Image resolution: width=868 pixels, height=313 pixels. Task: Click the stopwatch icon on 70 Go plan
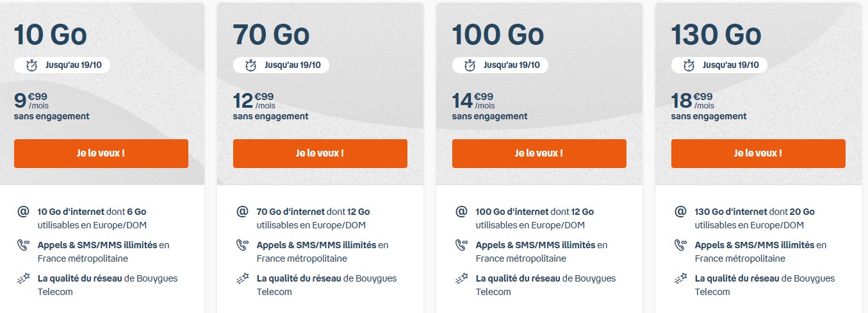[251, 65]
